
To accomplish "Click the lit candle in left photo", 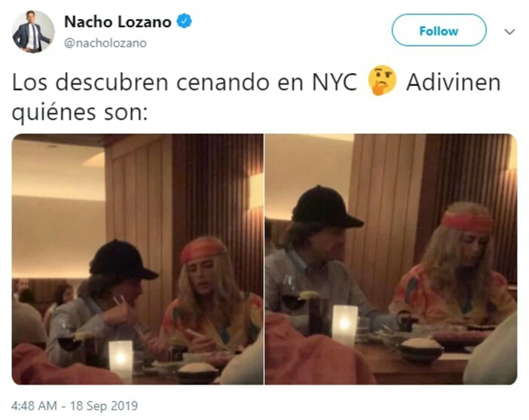I will coord(121,358).
